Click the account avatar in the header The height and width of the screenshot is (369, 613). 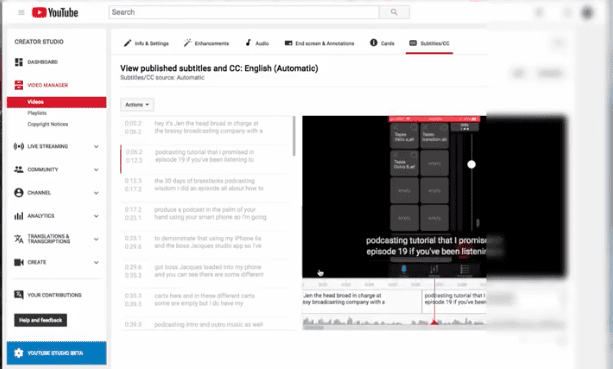pyautogui.click(x=587, y=13)
